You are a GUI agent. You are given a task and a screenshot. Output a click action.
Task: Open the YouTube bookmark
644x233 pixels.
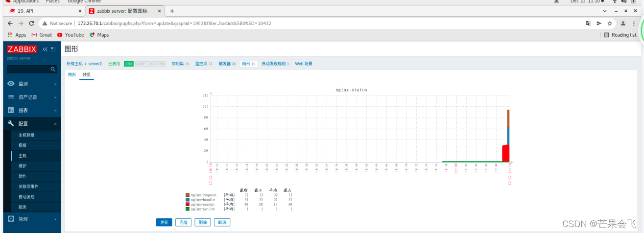pos(71,35)
